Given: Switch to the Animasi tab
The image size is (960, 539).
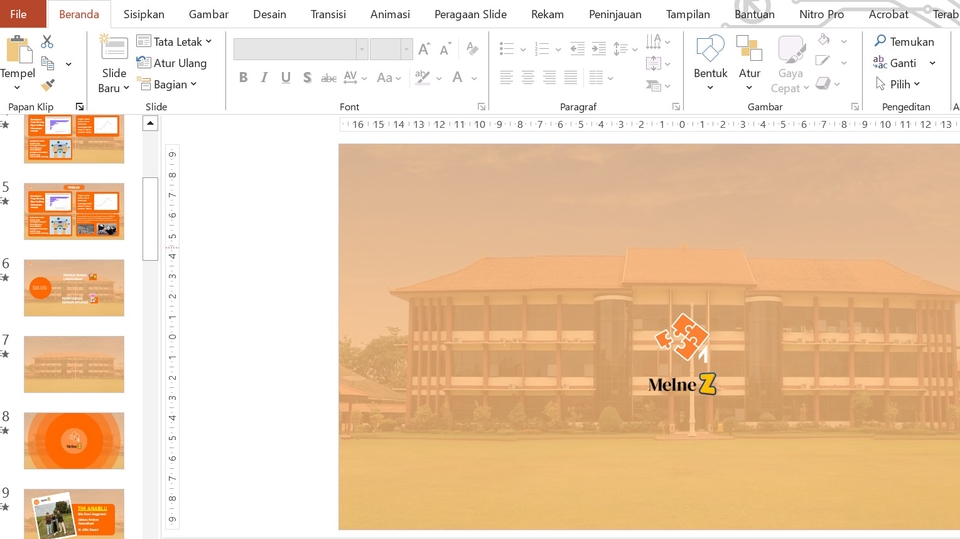Looking at the screenshot, I should tap(390, 13).
